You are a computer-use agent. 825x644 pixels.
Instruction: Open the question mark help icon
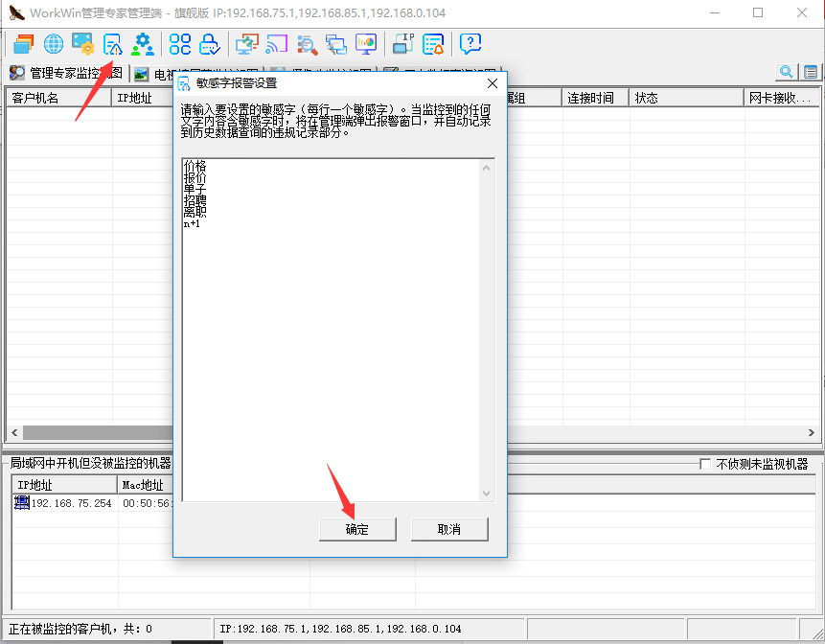pyautogui.click(x=470, y=44)
